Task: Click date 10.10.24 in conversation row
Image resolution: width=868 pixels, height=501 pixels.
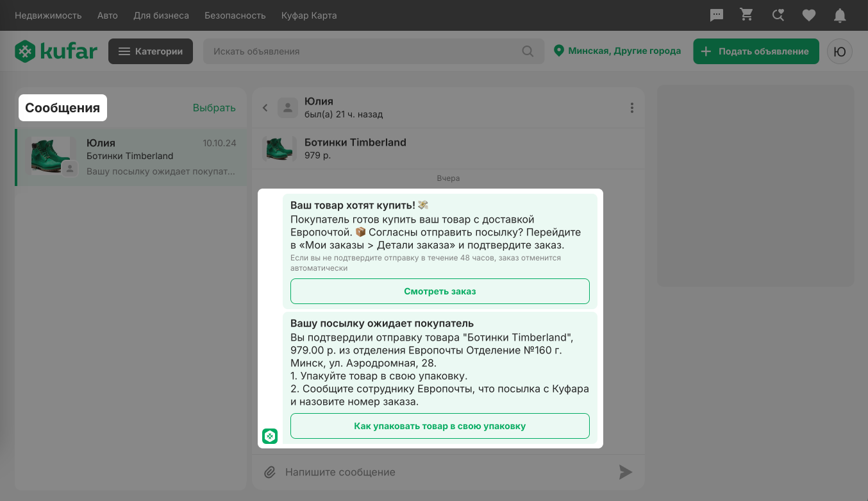Action: coord(219,143)
